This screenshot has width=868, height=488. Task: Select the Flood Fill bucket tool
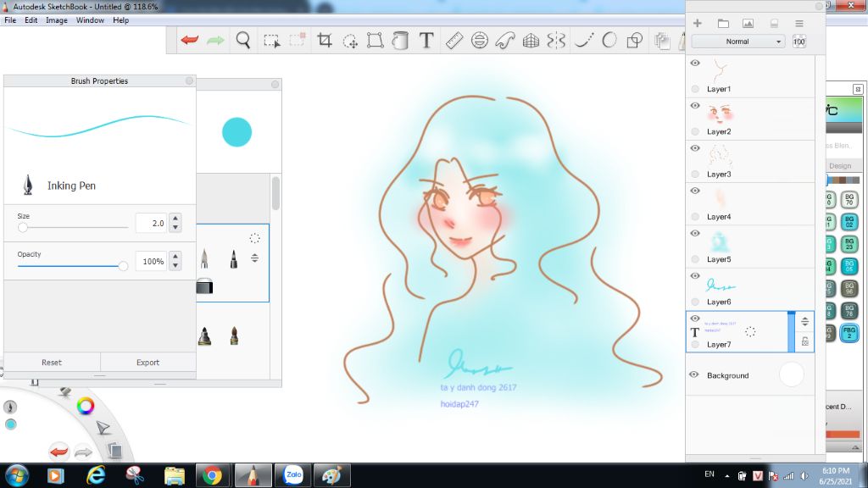coord(400,41)
